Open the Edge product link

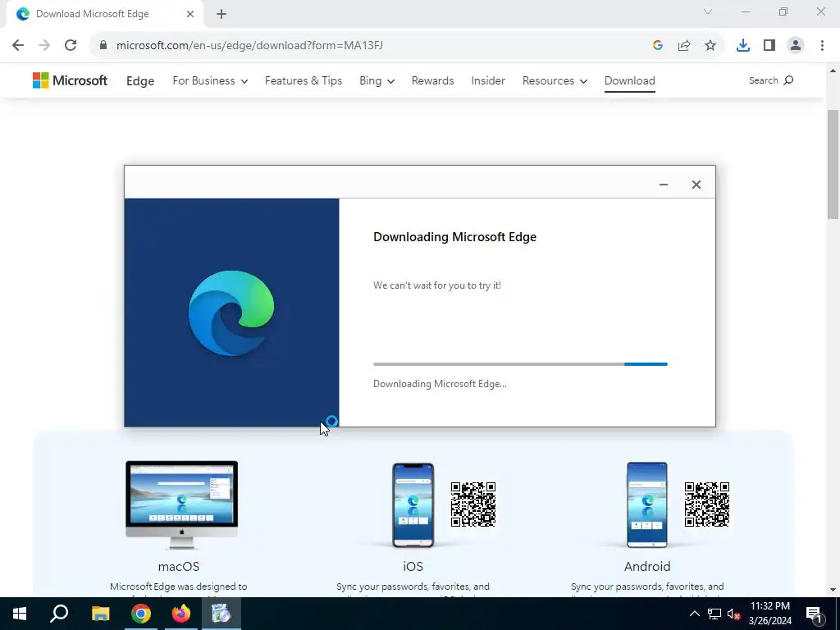click(x=140, y=81)
